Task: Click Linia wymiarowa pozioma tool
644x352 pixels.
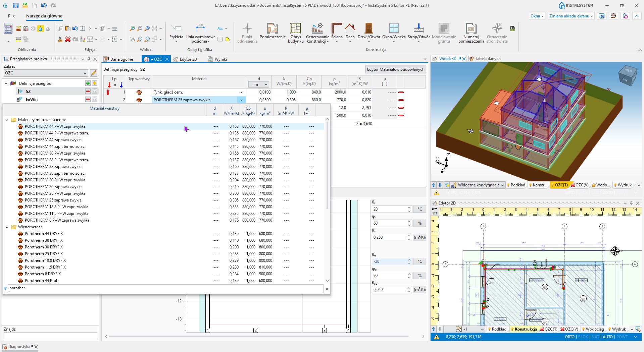Action: tap(200, 33)
